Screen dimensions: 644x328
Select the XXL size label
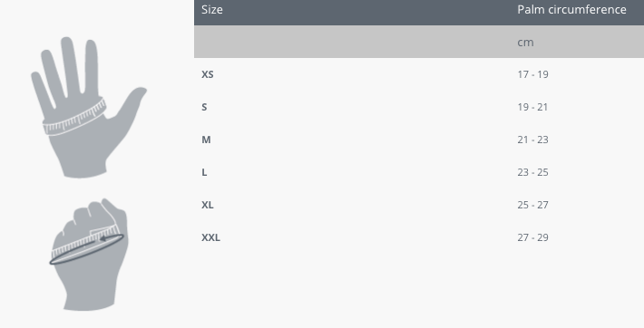point(210,237)
